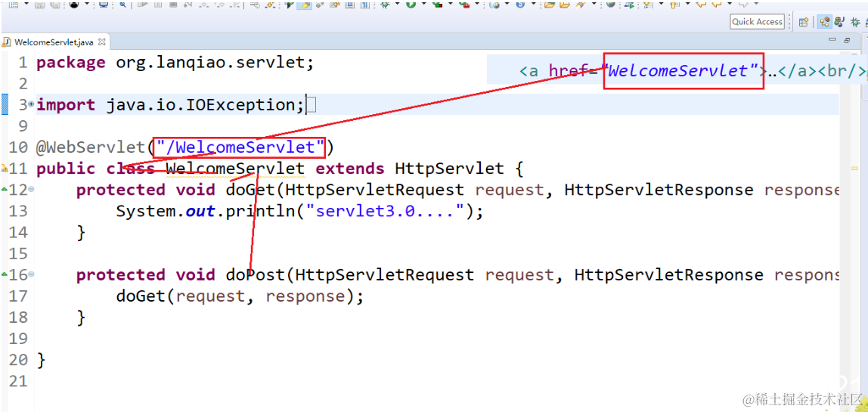Image resolution: width=868 pixels, height=412 pixels.
Task: Expand the folded imports on line 3
Action: [31, 104]
